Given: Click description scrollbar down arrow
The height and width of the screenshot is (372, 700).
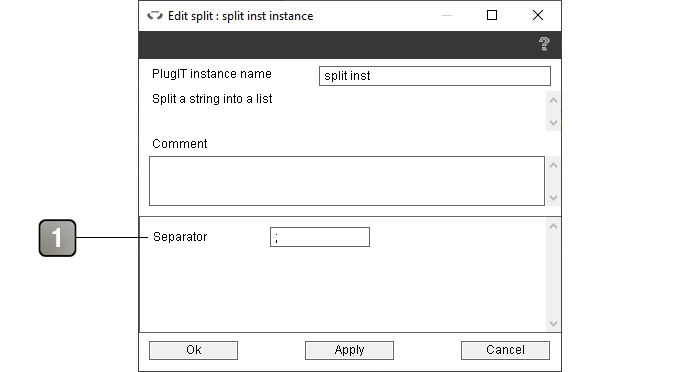Looking at the screenshot, I should 553,122.
